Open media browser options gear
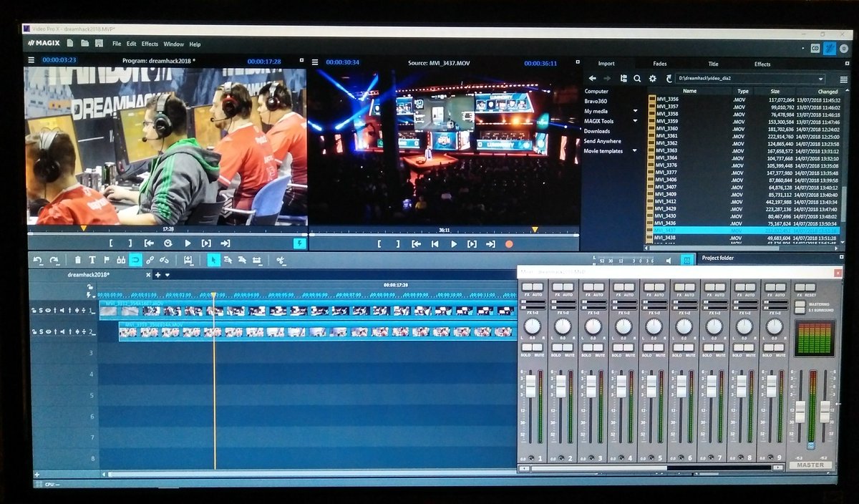Screen dimensions: 859x504 click(x=652, y=79)
